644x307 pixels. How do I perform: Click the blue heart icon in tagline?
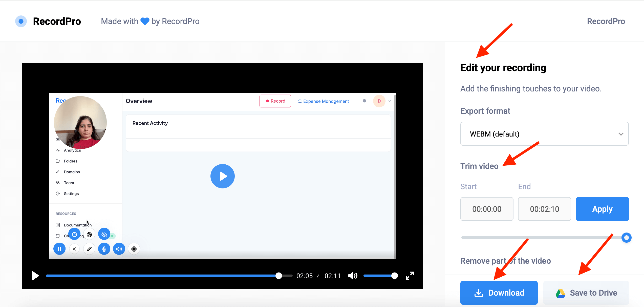(145, 21)
